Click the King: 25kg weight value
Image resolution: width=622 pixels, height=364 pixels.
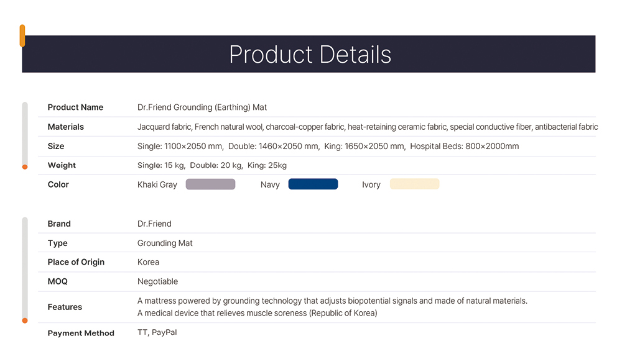[x=267, y=165]
